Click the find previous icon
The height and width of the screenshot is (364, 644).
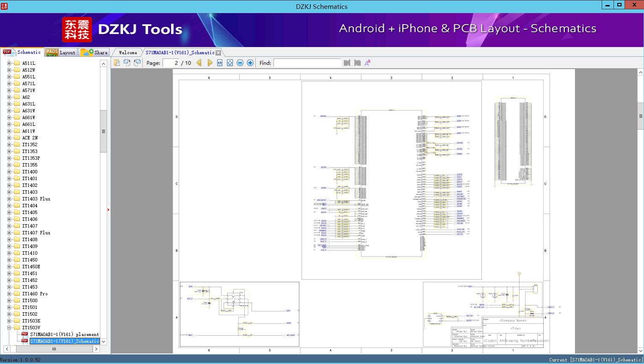(347, 63)
